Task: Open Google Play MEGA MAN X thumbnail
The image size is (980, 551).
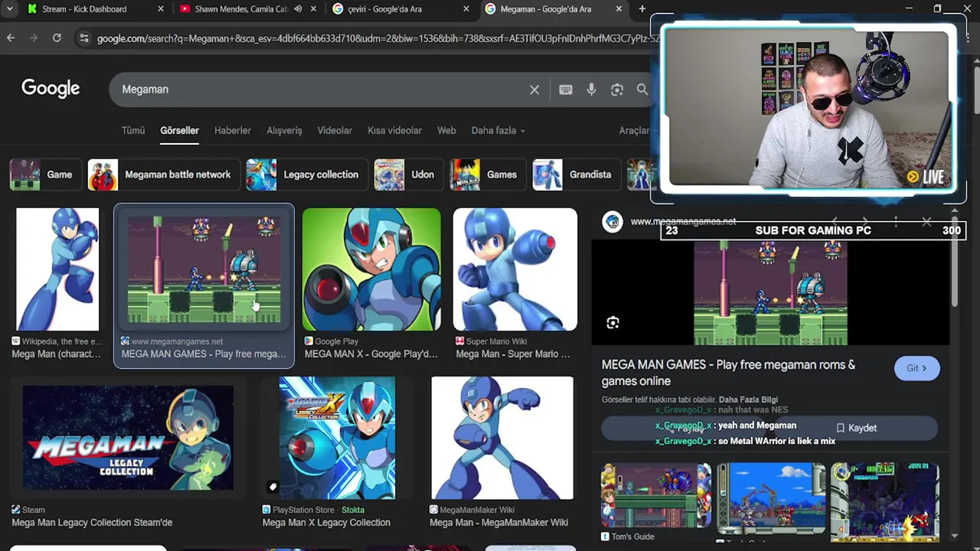Action: (x=371, y=269)
